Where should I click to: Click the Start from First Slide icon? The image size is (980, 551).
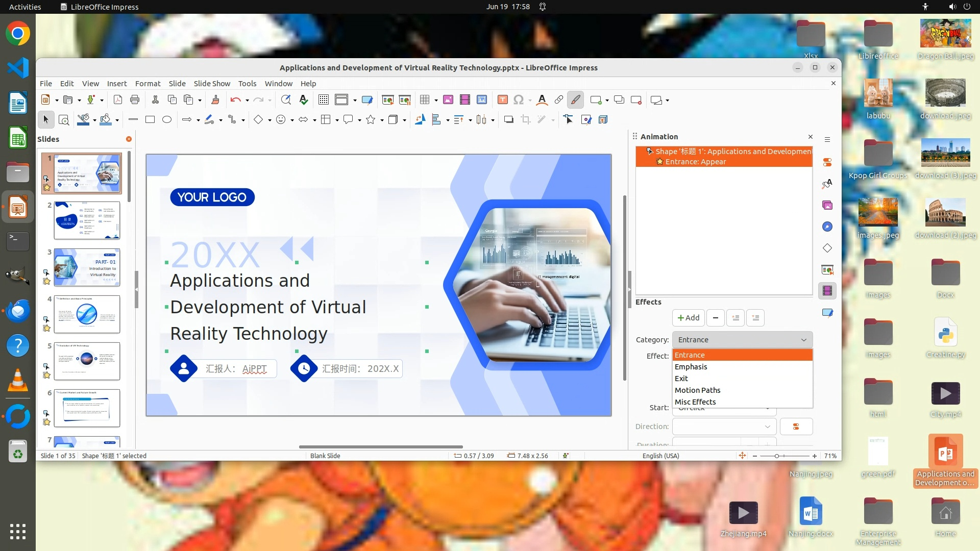tap(388, 100)
